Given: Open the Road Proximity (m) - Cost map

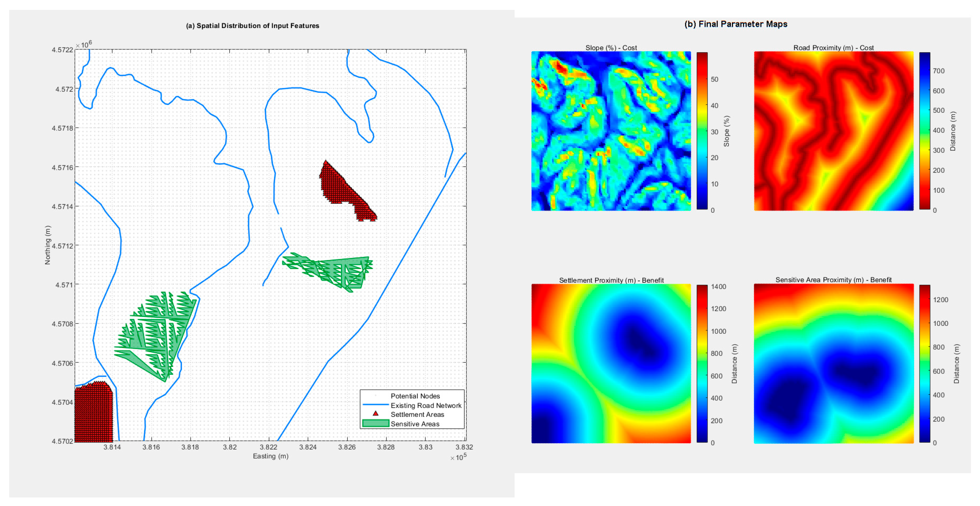Looking at the screenshot, I should pyautogui.click(x=833, y=131).
